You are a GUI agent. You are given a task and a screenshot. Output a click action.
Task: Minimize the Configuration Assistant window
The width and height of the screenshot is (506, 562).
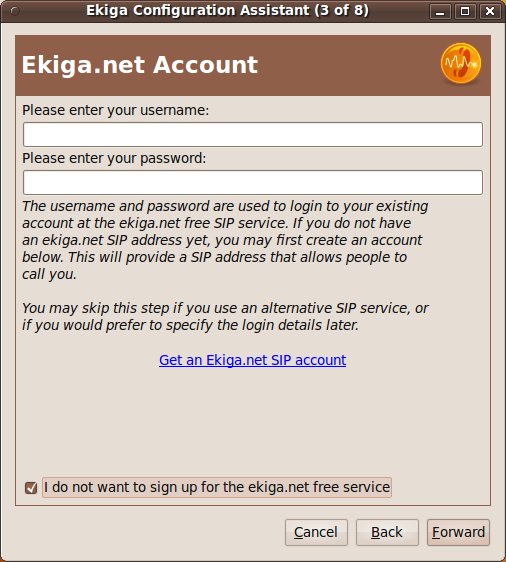click(x=440, y=11)
